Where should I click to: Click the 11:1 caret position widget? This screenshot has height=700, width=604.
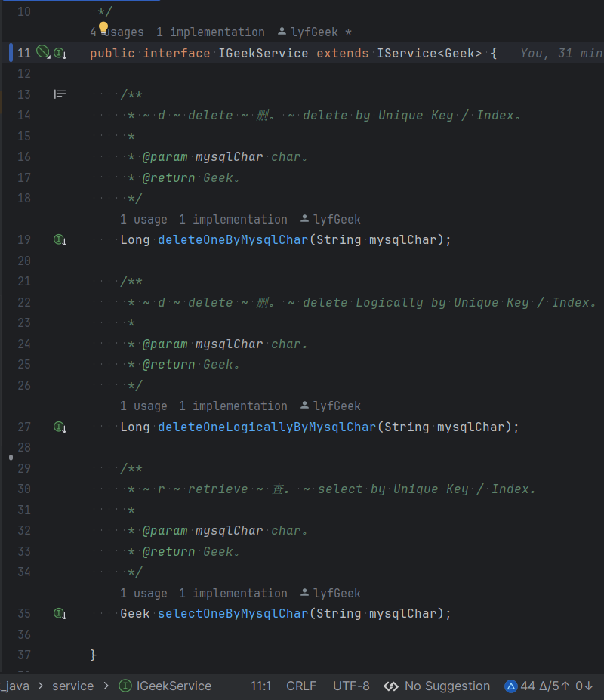[260, 686]
